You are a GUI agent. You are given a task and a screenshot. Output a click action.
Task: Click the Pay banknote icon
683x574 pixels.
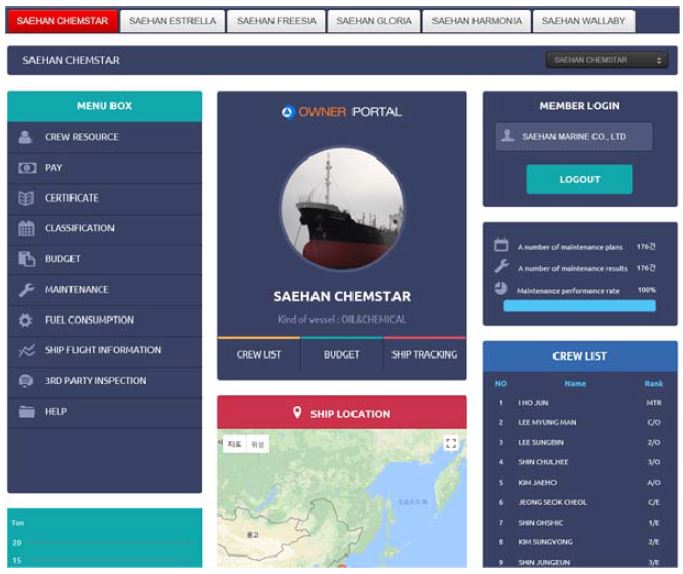click(27, 168)
